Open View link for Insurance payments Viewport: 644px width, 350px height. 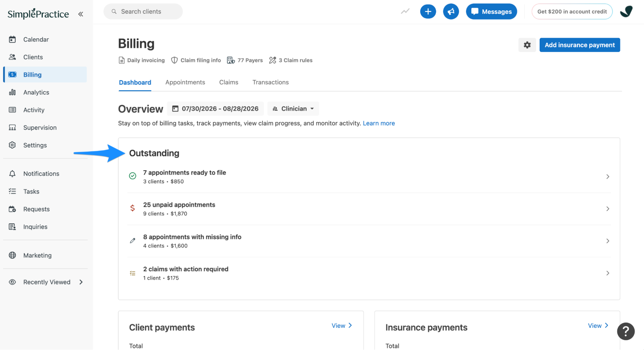pos(598,326)
